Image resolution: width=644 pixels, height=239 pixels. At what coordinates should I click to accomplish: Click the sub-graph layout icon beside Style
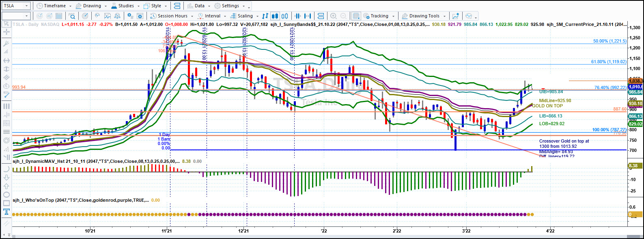(x=177, y=6)
